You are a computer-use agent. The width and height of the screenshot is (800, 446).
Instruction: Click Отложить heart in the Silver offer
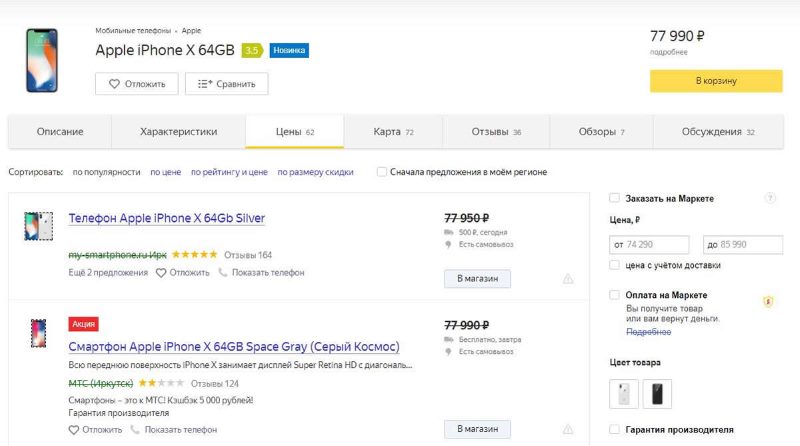point(183,272)
